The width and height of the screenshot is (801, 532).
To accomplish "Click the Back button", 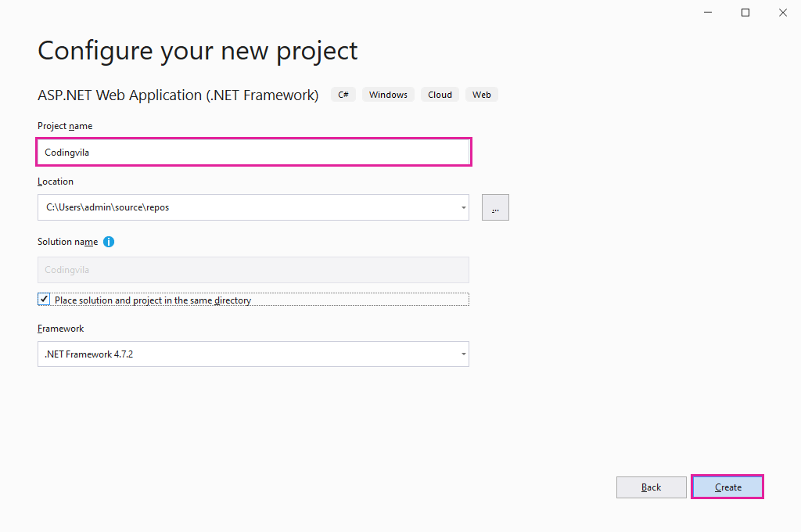I will [651, 487].
